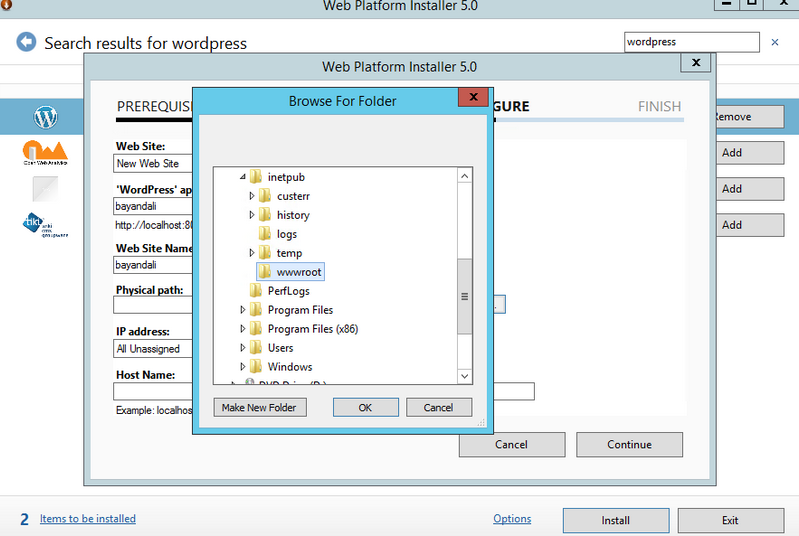799x536 pixels.
Task: Select the logs folder label
Action: pos(287,234)
